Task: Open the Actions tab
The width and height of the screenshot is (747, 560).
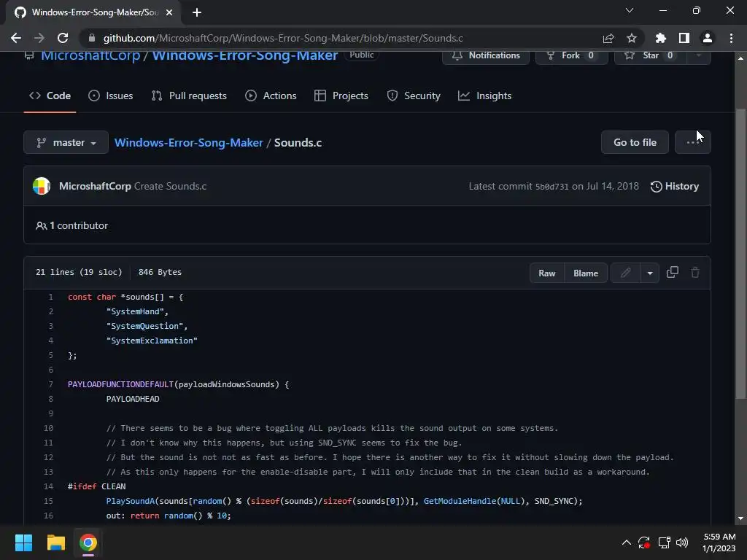Action: (x=271, y=96)
